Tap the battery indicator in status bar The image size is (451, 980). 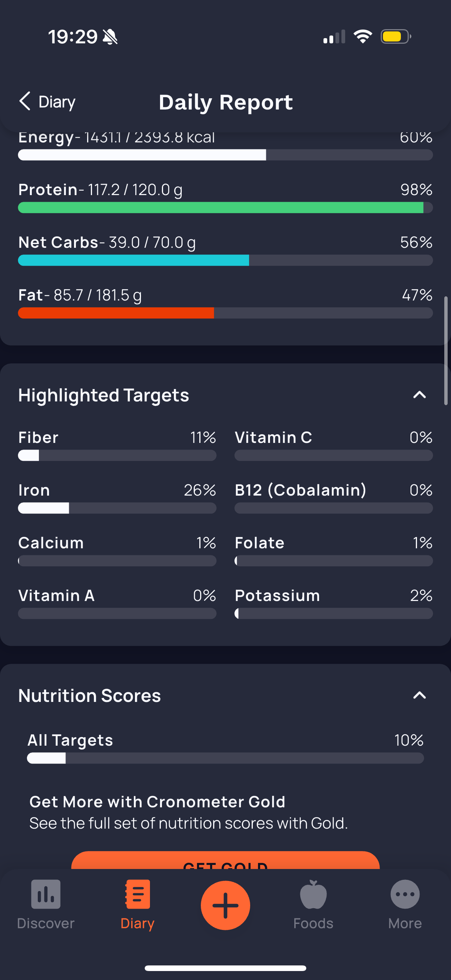[x=396, y=37]
